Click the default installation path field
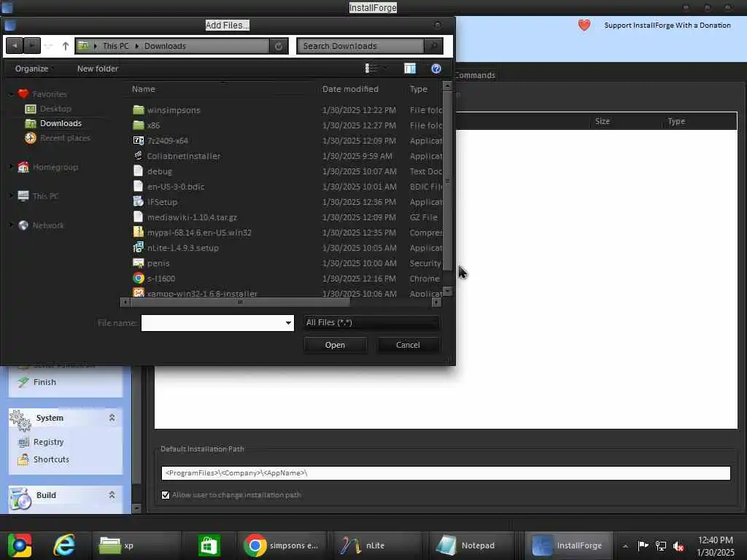The image size is (747, 560). pos(446,472)
